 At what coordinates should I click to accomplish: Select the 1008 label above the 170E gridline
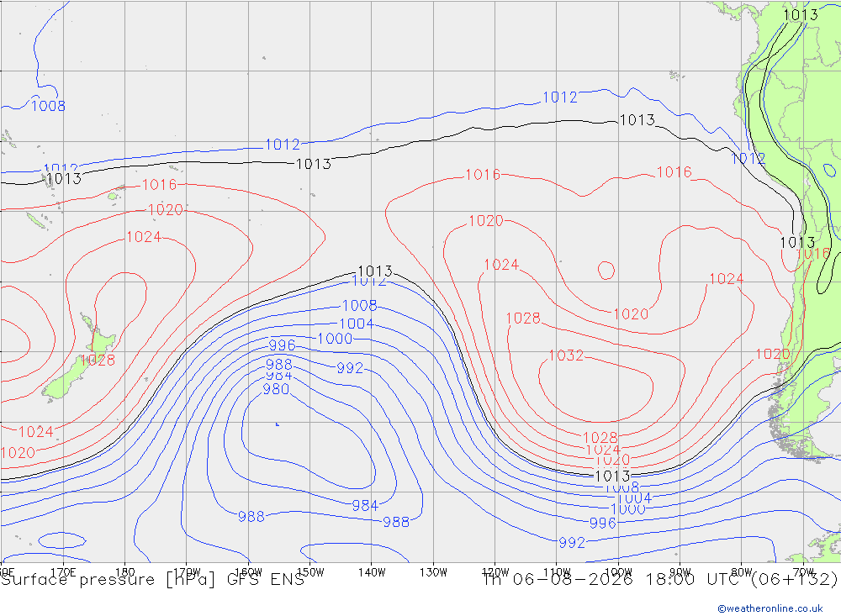pyautogui.click(x=48, y=106)
